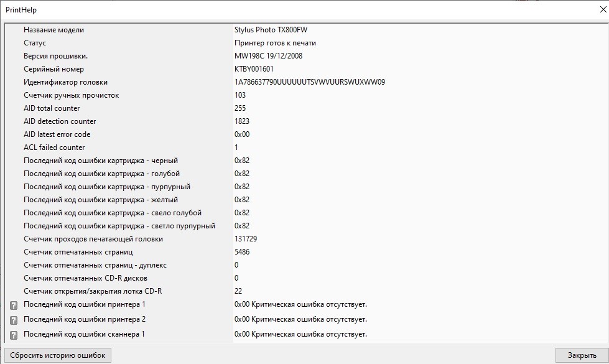This screenshot has width=609, height=364.
Task: Select the Последний код ошибки сканнера 1 label
Action: click(x=84, y=334)
